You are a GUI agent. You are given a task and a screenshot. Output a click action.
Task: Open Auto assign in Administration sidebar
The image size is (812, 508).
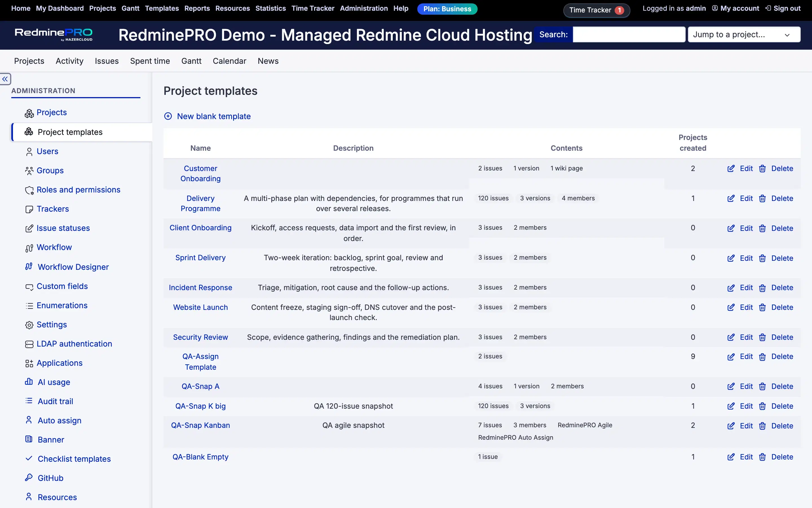[x=59, y=420]
